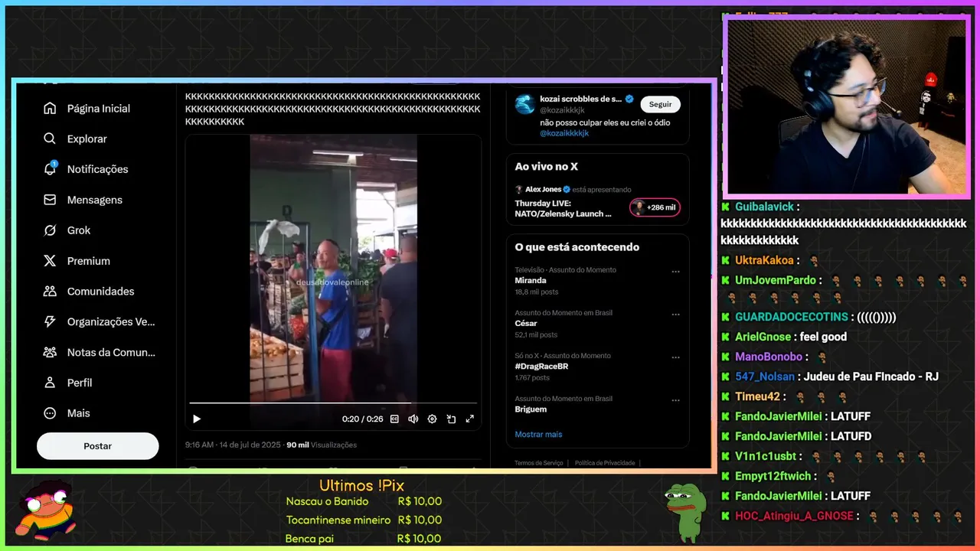Click Empyt12ftwich username in chat

pyautogui.click(x=774, y=476)
